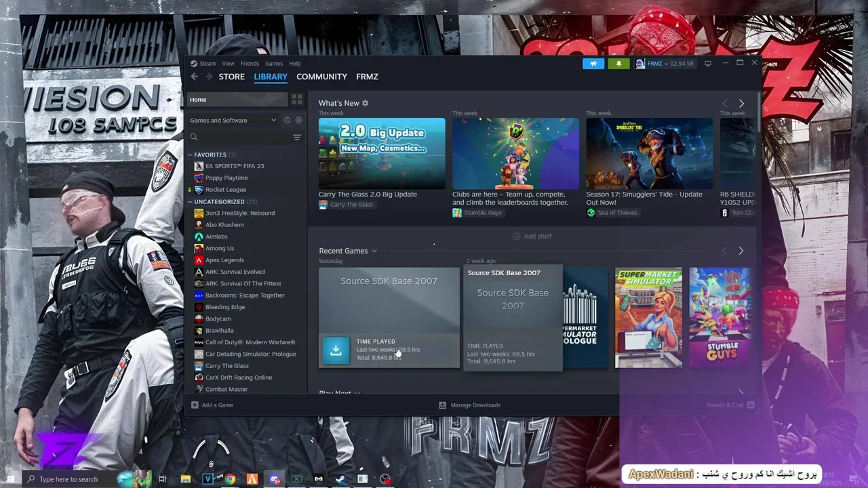
Task: Click Manage Downloads link
Action: click(x=476, y=405)
